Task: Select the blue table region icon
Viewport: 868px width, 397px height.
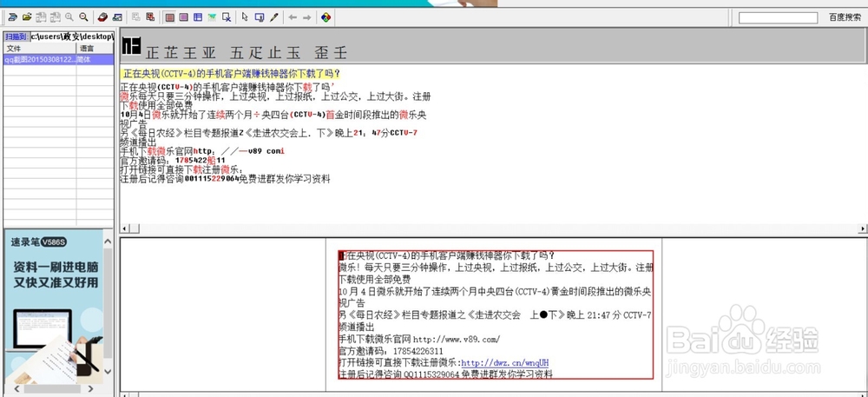Action: pos(198,17)
